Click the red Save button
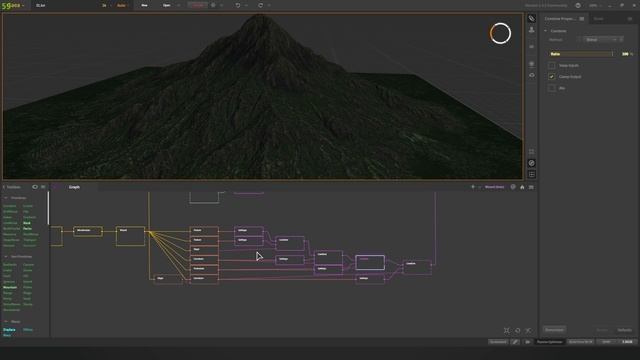Screen dimensions: 640x360 click(198, 5)
